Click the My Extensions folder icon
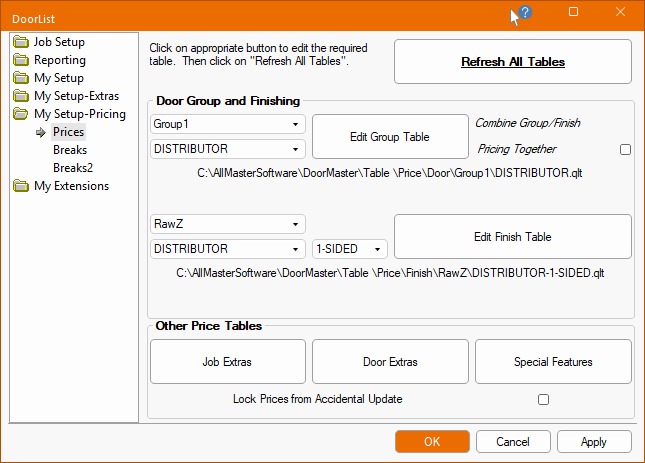This screenshot has width=645, height=463. click(22, 186)
